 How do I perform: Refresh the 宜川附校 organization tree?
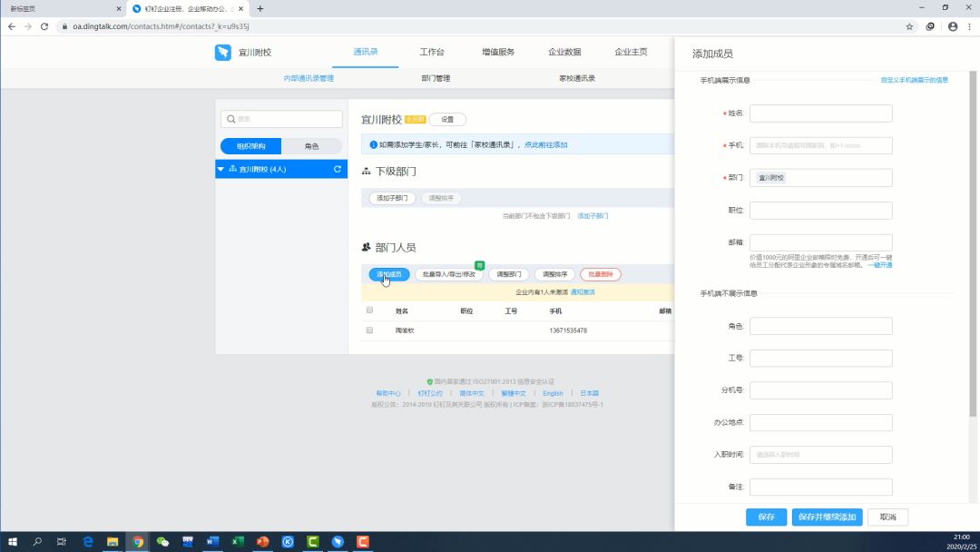pyautogui.click(x=338, y=169)
